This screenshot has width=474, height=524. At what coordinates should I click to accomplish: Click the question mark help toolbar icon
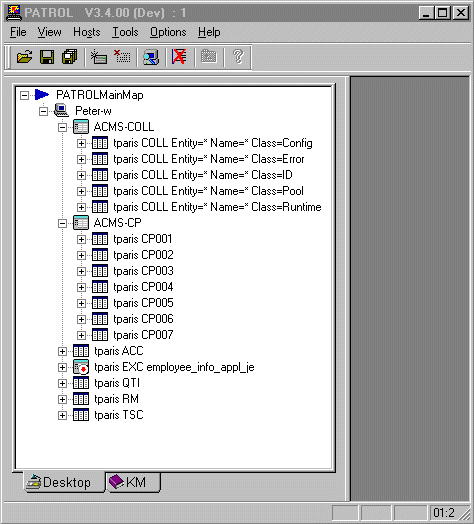click(238, 57)
